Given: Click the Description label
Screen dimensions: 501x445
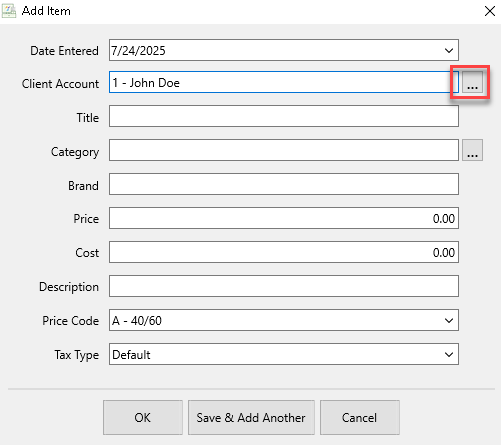Looking at the screenshot, I should tap(69, 287).
